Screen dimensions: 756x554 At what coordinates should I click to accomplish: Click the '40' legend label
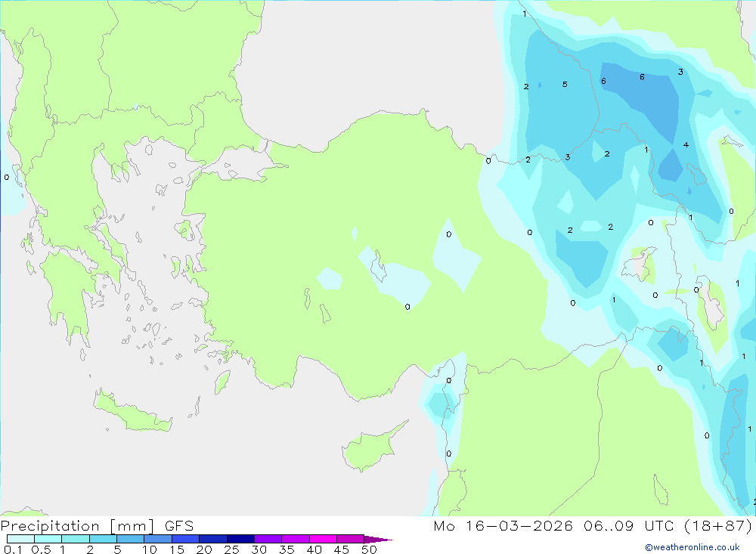pyautogui.click(x=314, y=549)
